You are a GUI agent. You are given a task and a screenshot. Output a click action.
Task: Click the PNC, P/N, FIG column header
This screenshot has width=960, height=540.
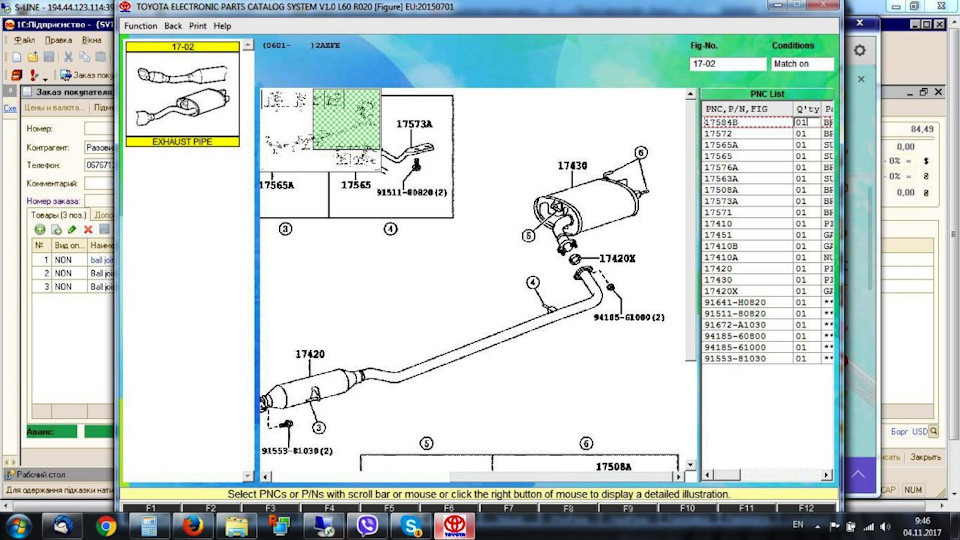coord(748,109)
